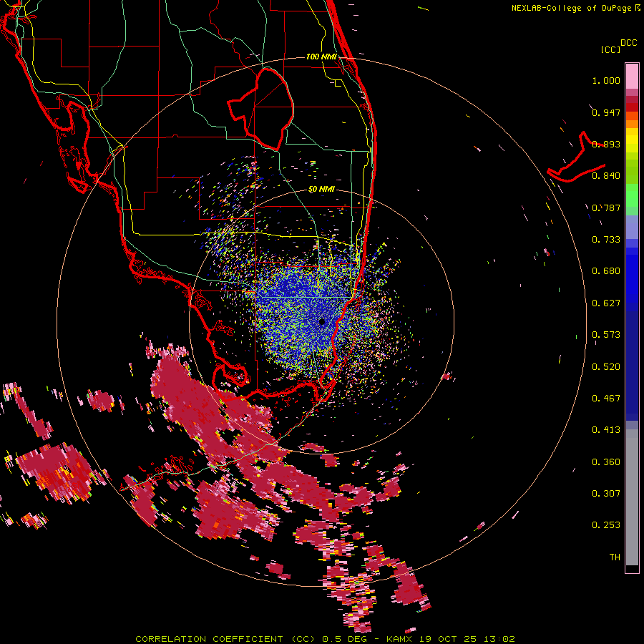Select the 0.733 scale value
Image resolution: width=644 pixels, height=644 pixels.
tap(606, 240)
